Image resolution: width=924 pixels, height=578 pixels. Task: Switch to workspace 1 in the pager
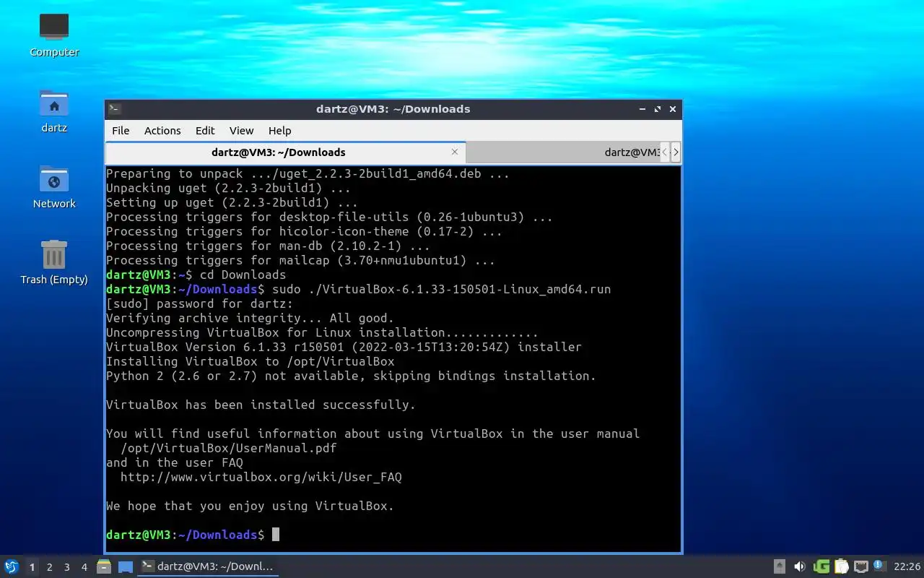point(32,567)
